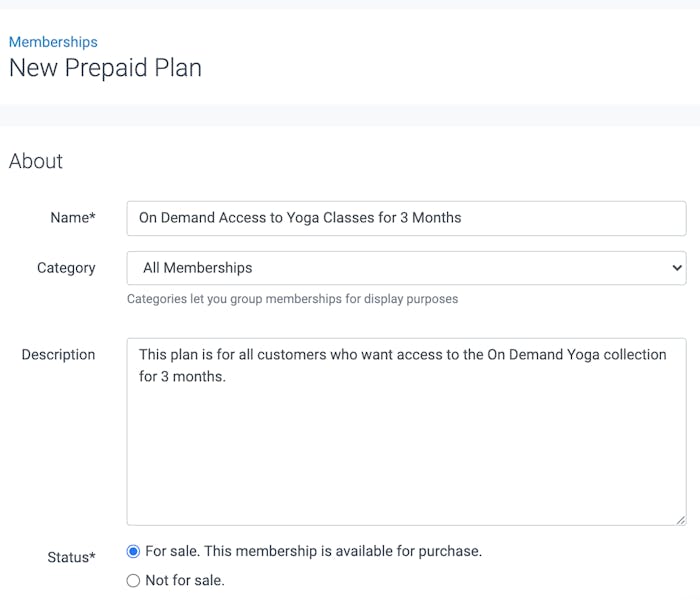Click the 'All Memberships' selected value
This screenshot has height=600, width=700.
click(198, 268)
